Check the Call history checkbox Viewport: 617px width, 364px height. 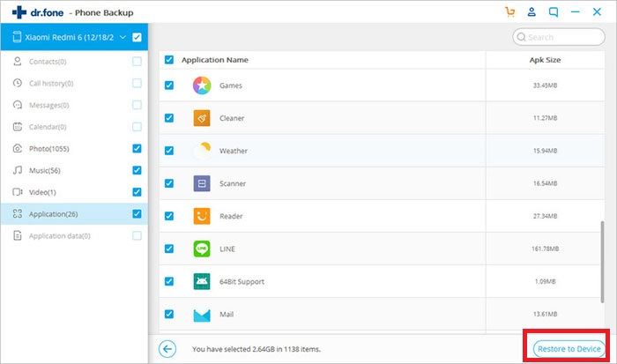click(137, 83)
